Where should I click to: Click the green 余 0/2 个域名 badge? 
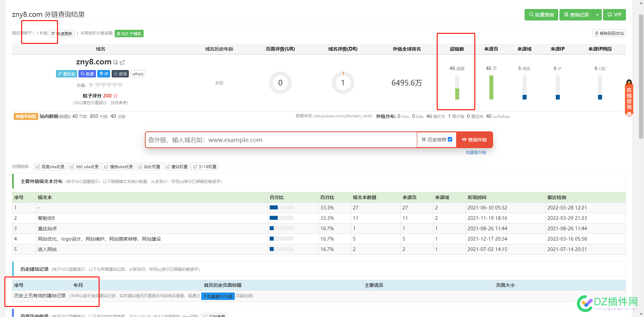coord(129,34)
